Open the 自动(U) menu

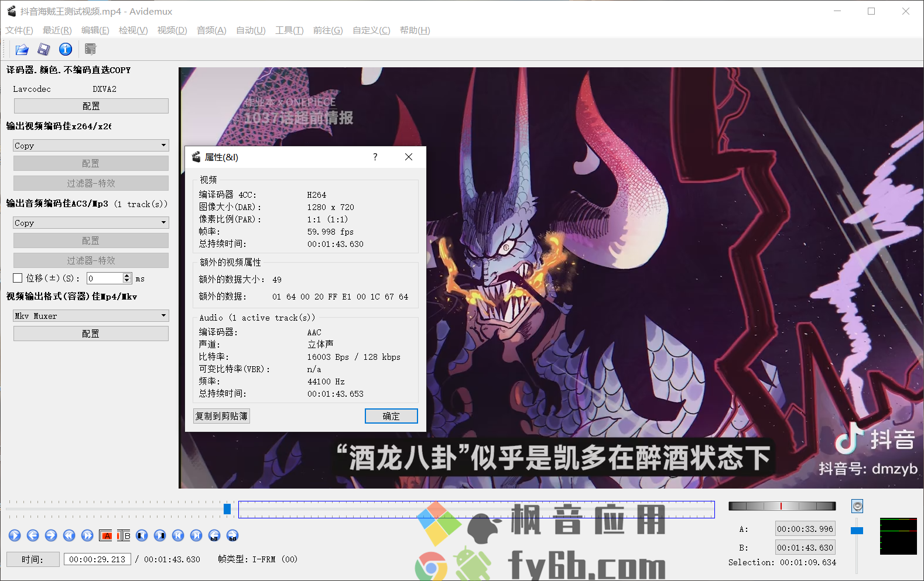pyautogui.click(x=251, y=30)
